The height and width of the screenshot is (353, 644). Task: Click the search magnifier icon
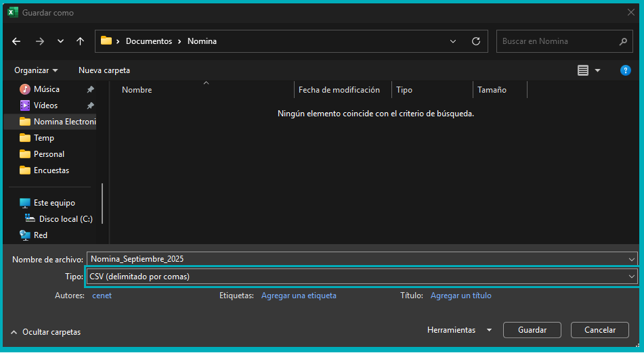pyautogui.click(x=623, y=41)
